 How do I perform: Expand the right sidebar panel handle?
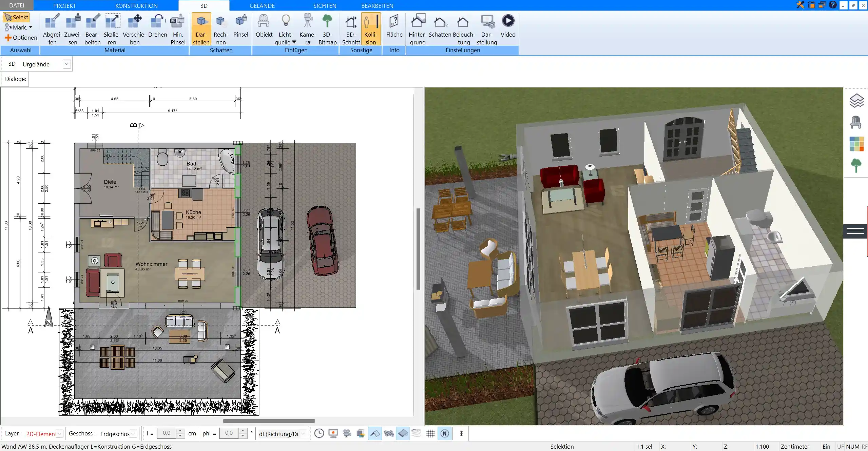pyautogui.click(x=855, y=231)
